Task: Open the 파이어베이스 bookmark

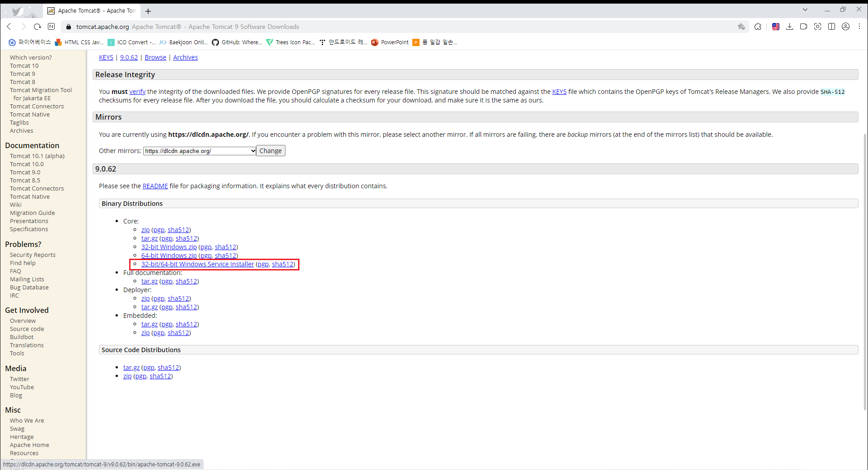Action: (30, 42)
